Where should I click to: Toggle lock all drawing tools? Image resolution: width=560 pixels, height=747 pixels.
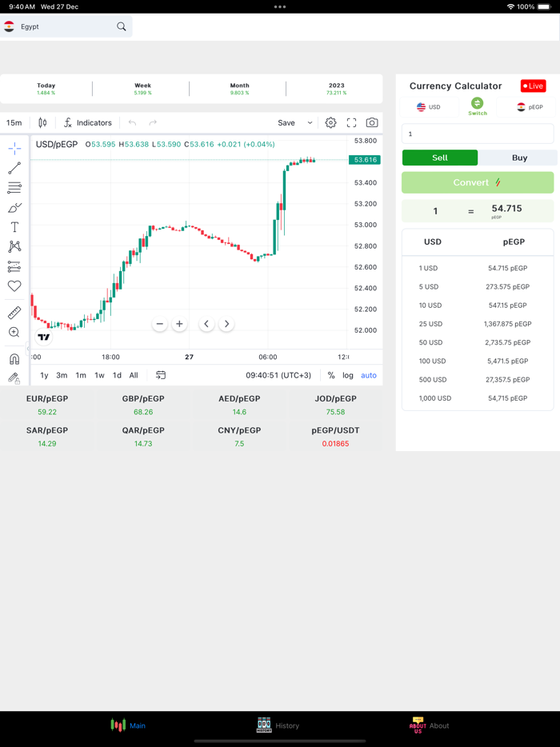pos(14,378)
